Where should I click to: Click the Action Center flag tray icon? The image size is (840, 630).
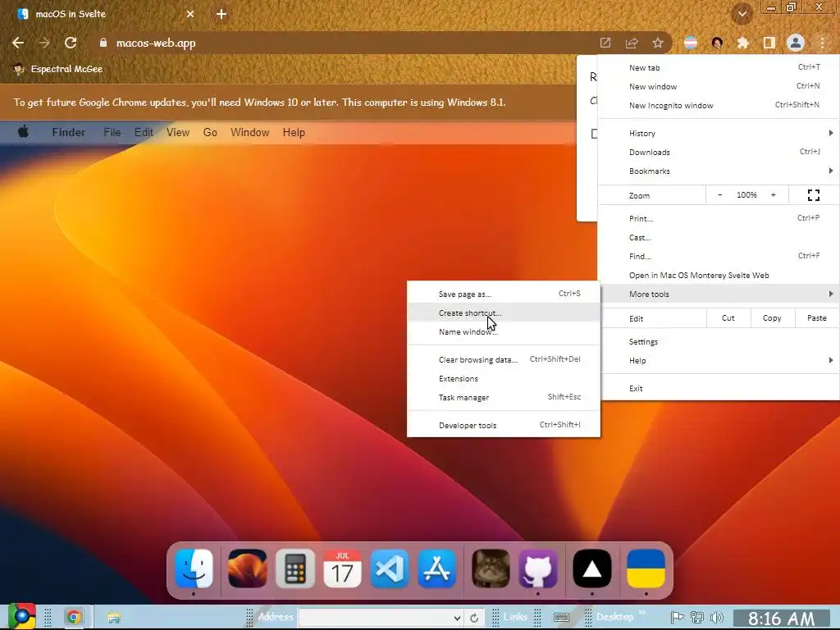[x=677, y=617]
